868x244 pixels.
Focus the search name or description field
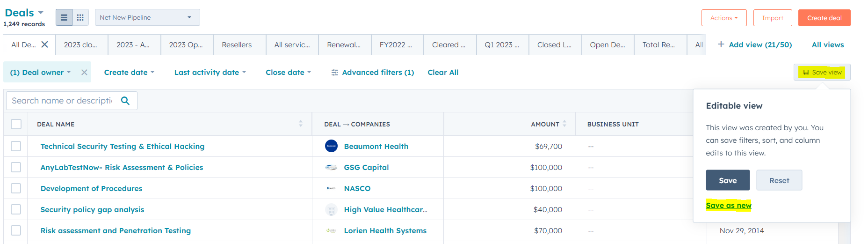coord(62,101)
